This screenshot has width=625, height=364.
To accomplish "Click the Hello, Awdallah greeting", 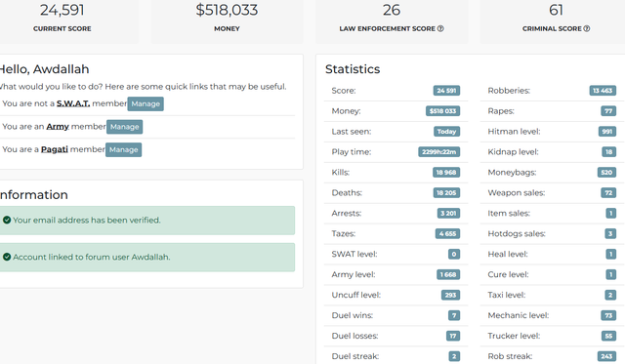I will pos(44,69).
